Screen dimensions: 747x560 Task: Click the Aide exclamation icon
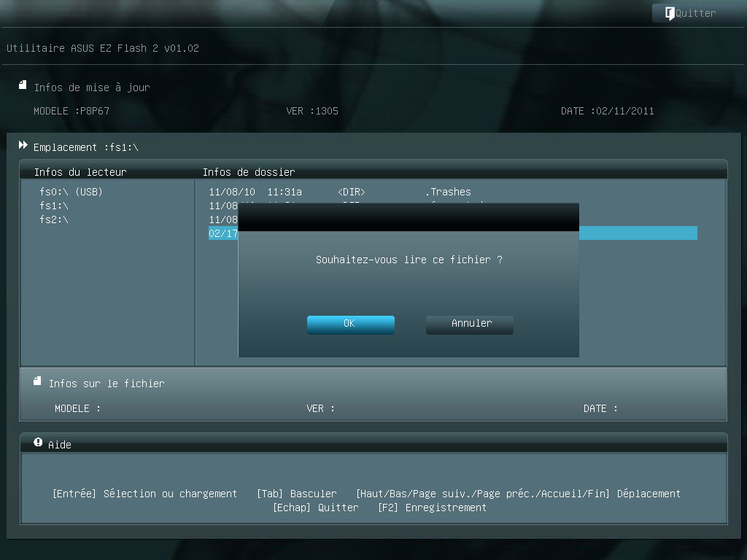(x=38, y=443)
